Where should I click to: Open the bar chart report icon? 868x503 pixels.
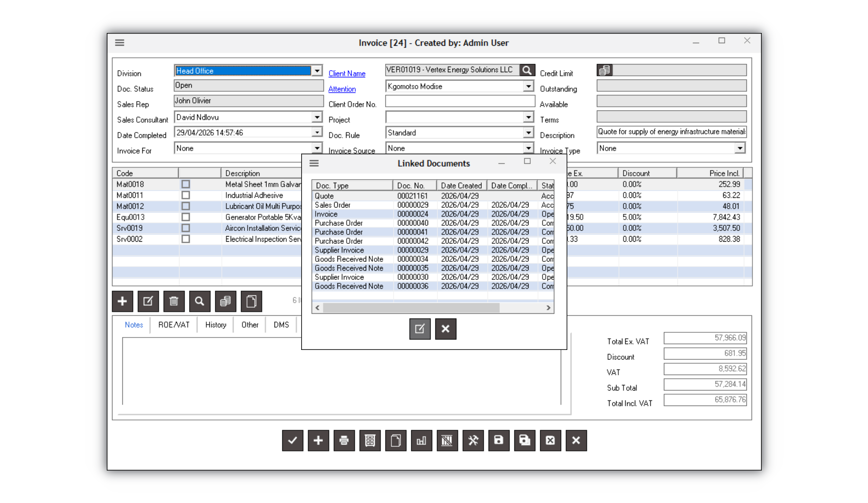click(x=421, y=441)
